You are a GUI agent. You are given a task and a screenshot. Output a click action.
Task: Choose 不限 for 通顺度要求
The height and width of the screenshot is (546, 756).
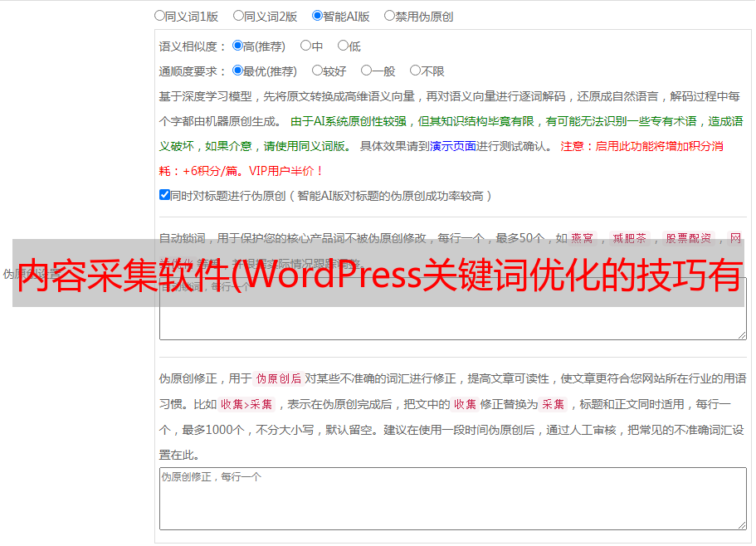[x=415, y=71]
